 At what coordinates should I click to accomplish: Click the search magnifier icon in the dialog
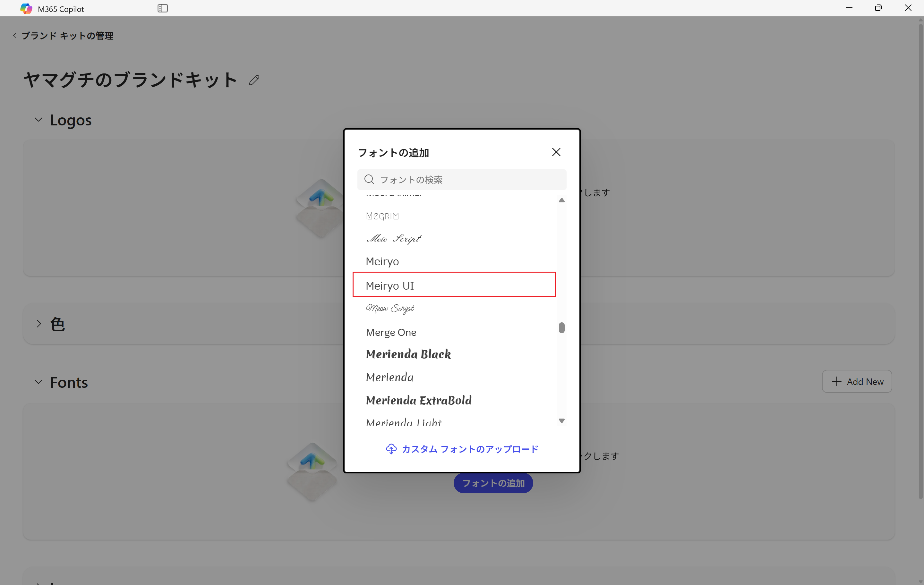[369, 179]
